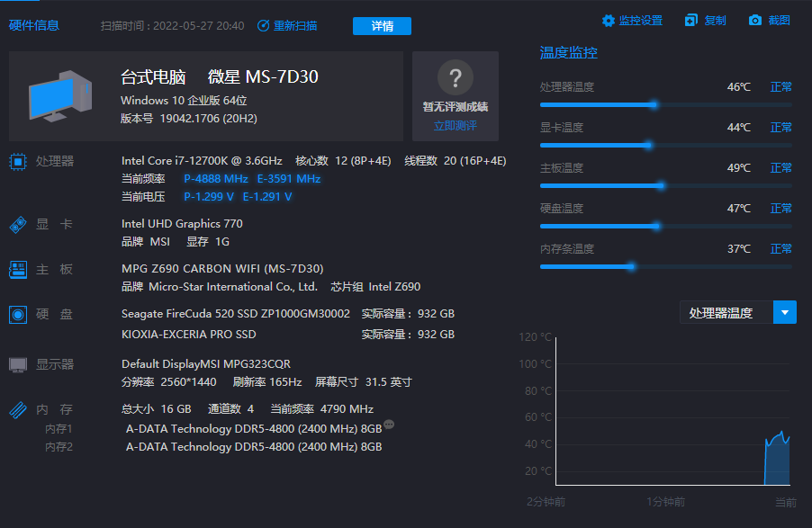Click 正常 status beside 处理器温度
Viewport: 812px width, 528px height.
pyautogui.click(x=780, y=87)
